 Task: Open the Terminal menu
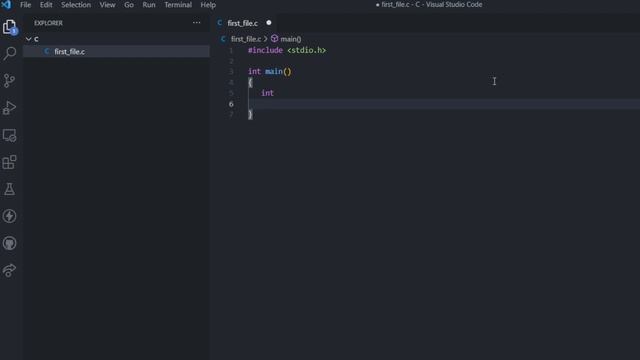click(178, 5)
